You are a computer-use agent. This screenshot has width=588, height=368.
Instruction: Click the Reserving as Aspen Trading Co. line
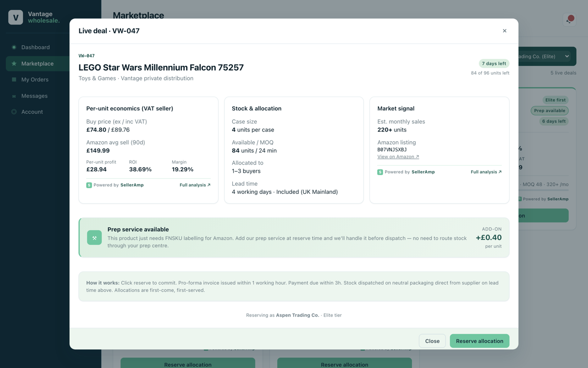pyautogui.click(x=294, y=315)
